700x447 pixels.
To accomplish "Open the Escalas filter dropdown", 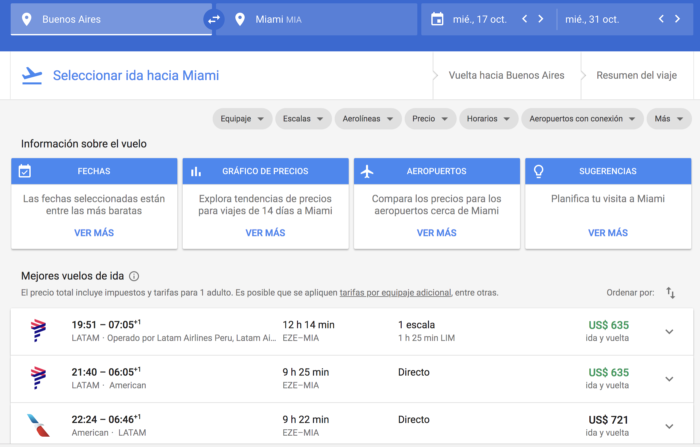I will 302,119.
